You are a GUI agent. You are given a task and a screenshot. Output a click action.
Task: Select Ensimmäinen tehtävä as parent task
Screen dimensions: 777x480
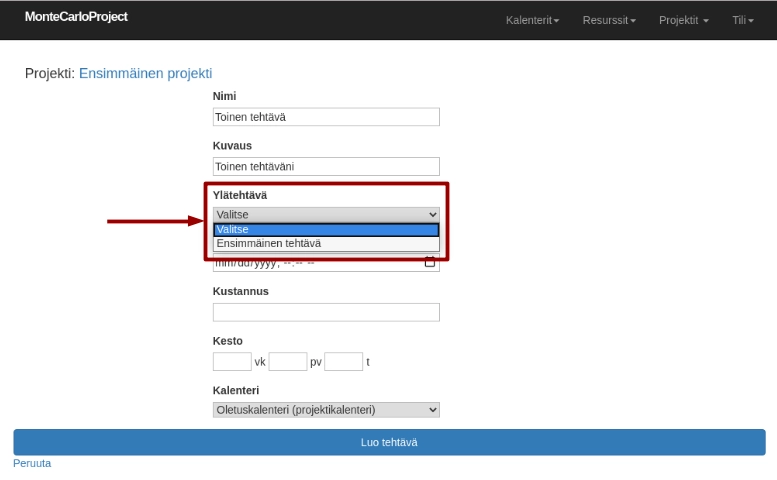pos(326,243)
